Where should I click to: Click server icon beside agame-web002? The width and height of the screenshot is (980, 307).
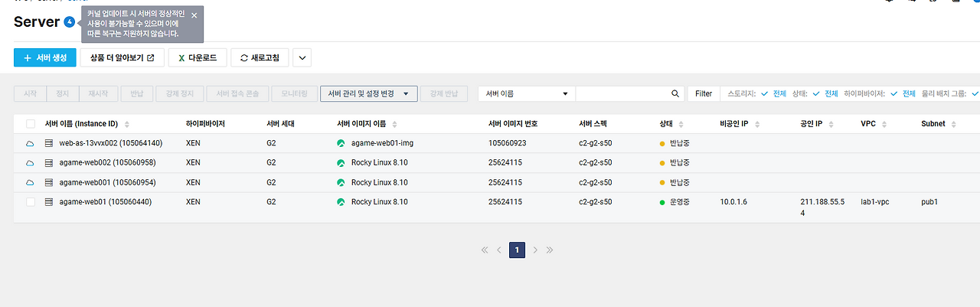click(x=50, y=163)
